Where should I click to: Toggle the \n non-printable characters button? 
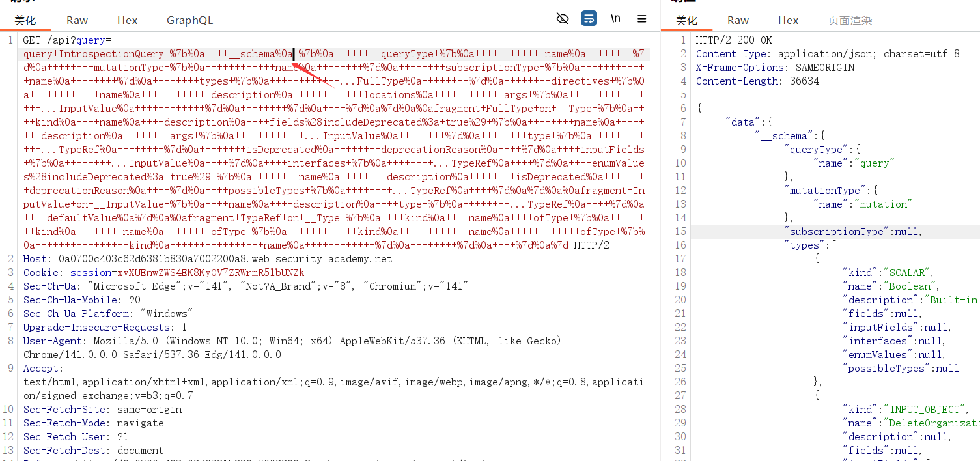point(615,19)
